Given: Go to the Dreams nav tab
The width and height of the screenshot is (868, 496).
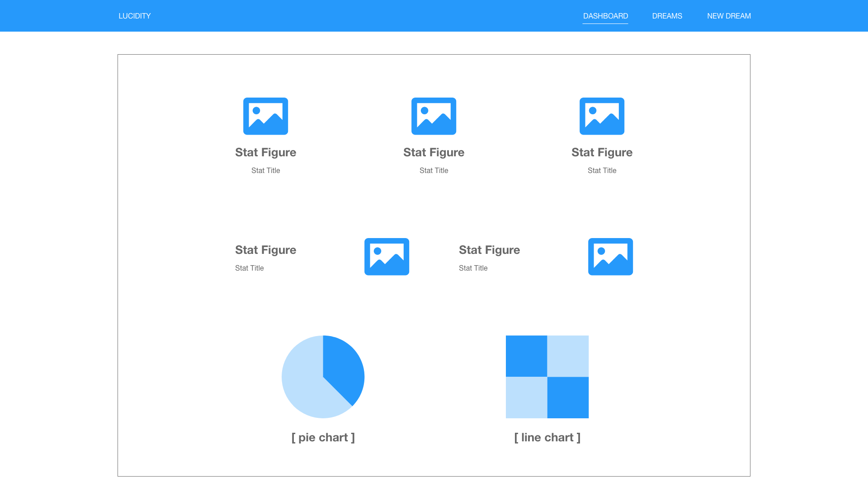Looking at the screenshot, I should click(667, 16).
